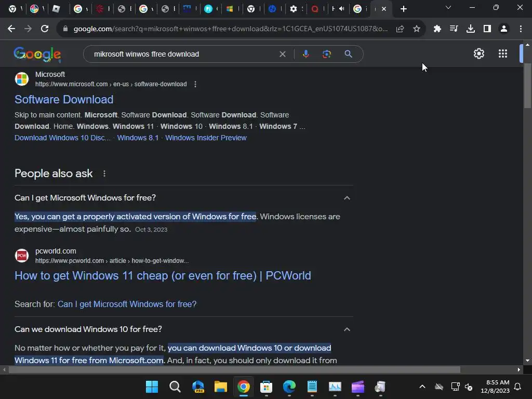Open more options for the Microsoft result
The height and width of the screenshot is (399, 532).
point(195,84)
